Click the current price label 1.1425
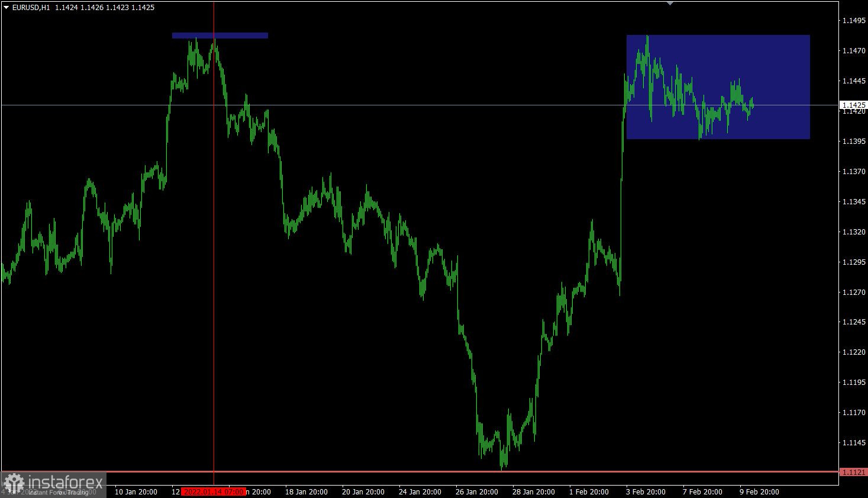 [853, 105]
